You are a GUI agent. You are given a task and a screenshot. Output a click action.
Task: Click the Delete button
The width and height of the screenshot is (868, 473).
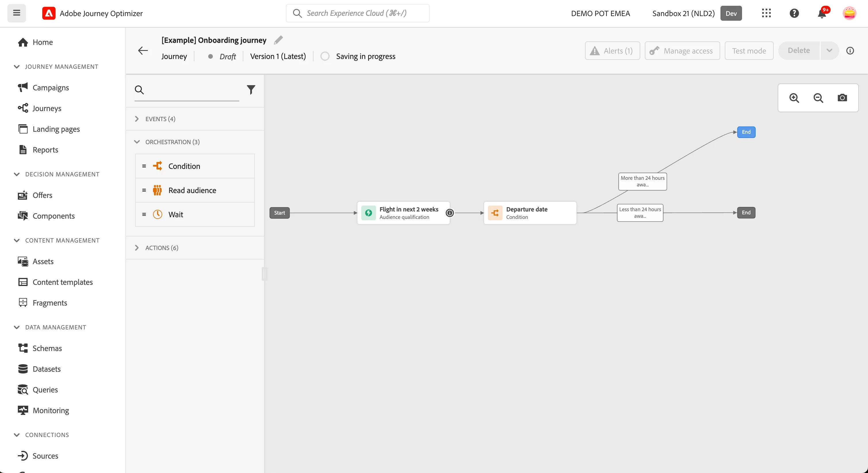point(799,51)
